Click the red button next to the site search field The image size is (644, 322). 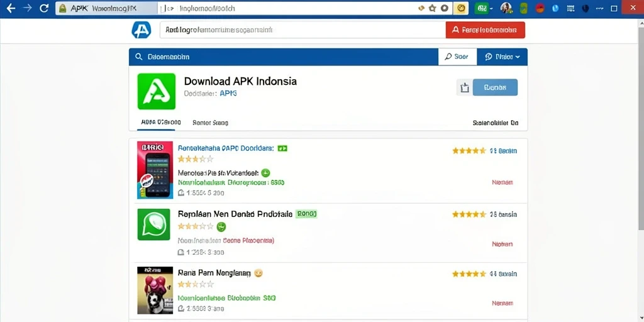coord(485,30)
